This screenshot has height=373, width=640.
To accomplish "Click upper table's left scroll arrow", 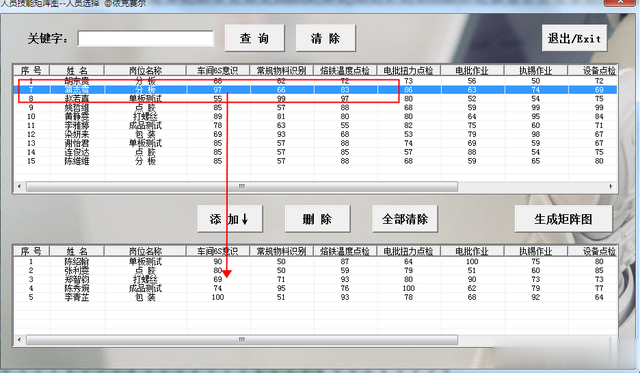I will pos(19,186).
